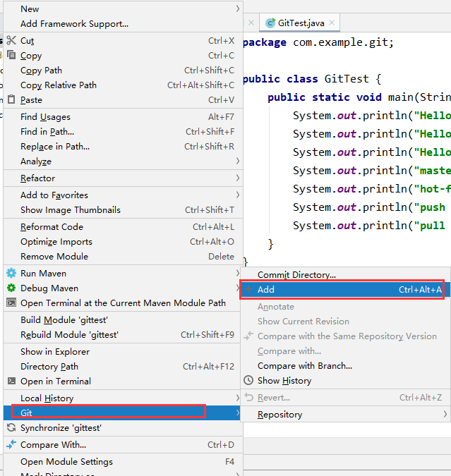Choose Rebuild Module 'gittest'

click(123, 334)
